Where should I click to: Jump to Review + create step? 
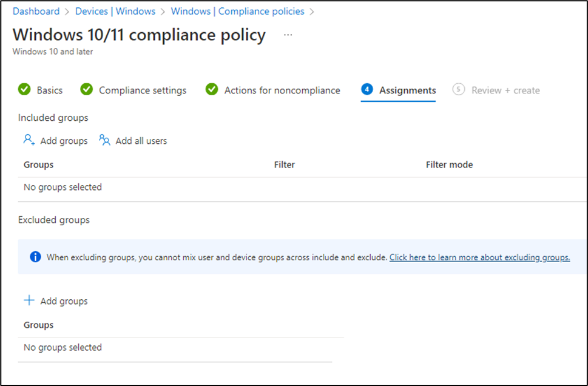point(505,90)
